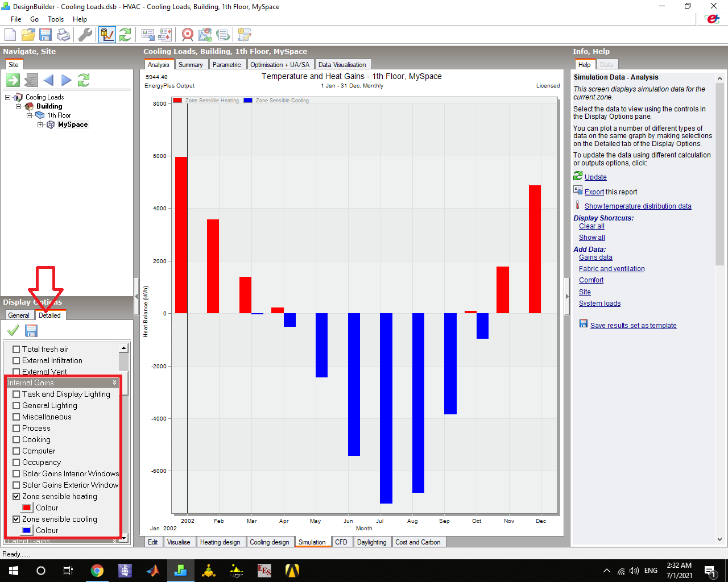Viewport: 728px width, 582px height.
Task: Click the Gains data link
Action: coord(595,257)
